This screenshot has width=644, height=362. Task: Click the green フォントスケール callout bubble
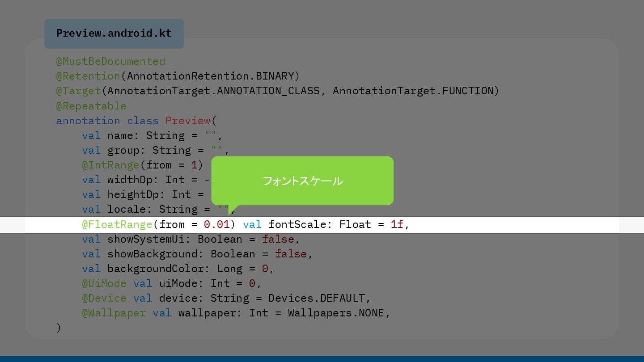point(302,181)
